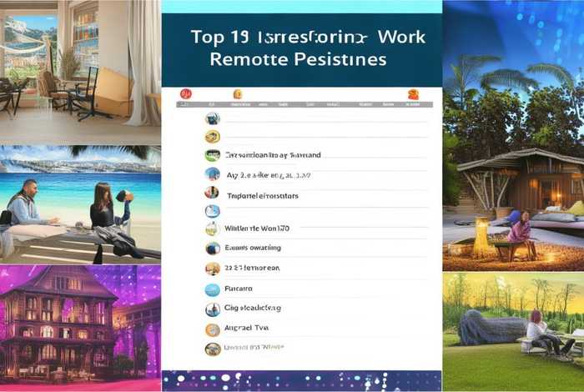
Task: Click the red circular icon above the list
Action: [x=188, y=94]
